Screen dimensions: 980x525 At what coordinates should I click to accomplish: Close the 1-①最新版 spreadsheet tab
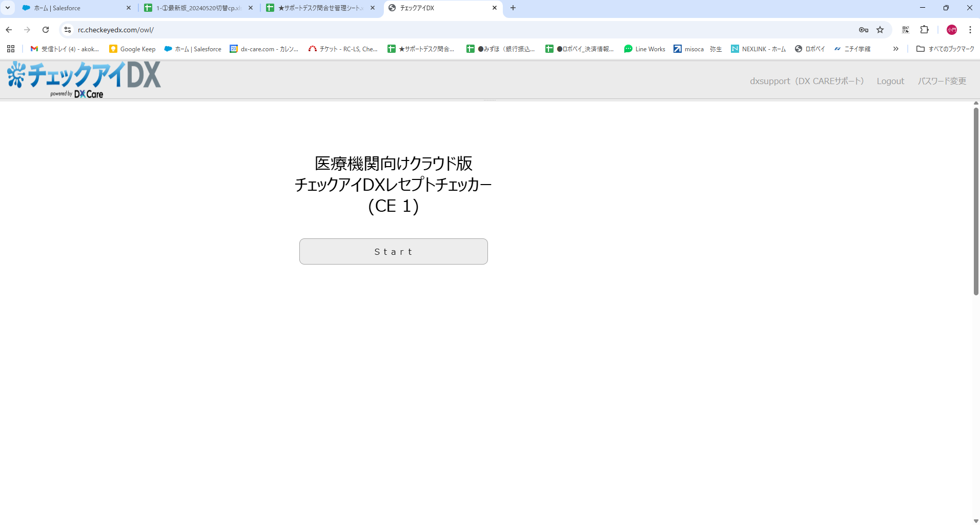tap(251, 8)
